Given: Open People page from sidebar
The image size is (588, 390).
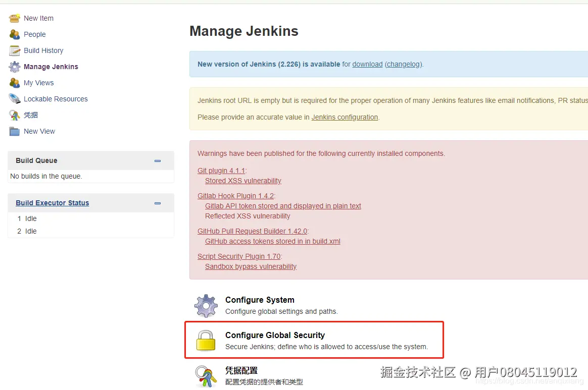Looking at the screenshot, I should pyautogui.click(x=34, y=34).
